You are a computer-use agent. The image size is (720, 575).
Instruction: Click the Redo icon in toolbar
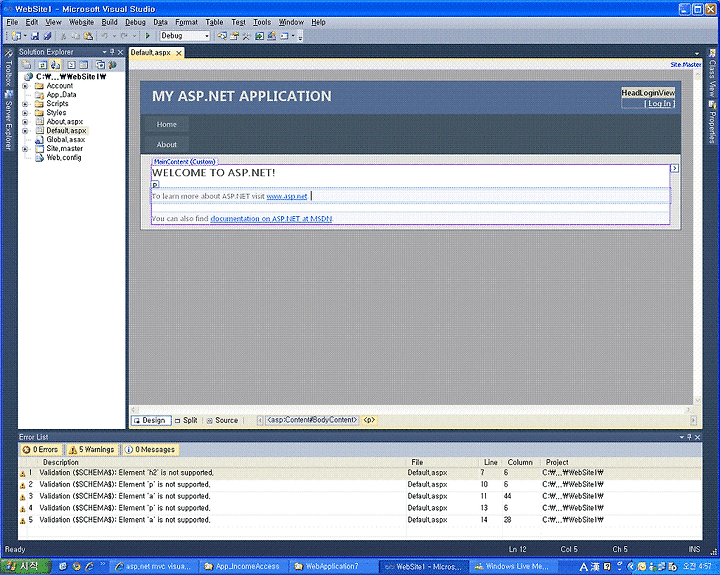(124, 36)
